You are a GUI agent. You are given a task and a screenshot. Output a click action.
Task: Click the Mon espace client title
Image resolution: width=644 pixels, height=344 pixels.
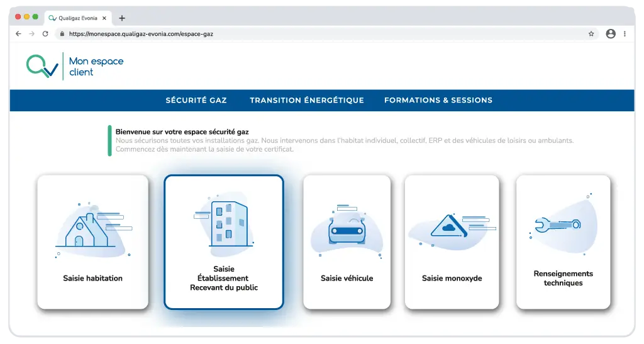[96, 67]
